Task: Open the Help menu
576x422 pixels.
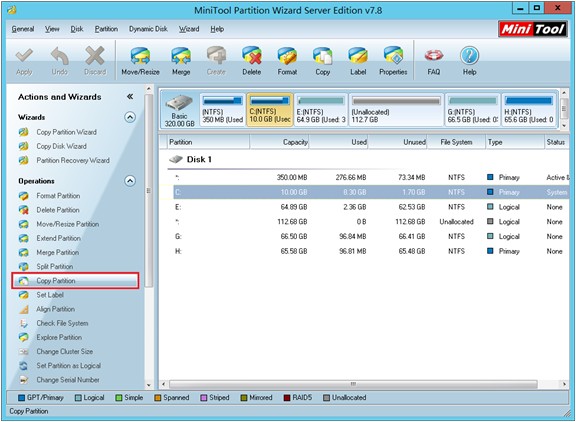Action: click(217, 29)
